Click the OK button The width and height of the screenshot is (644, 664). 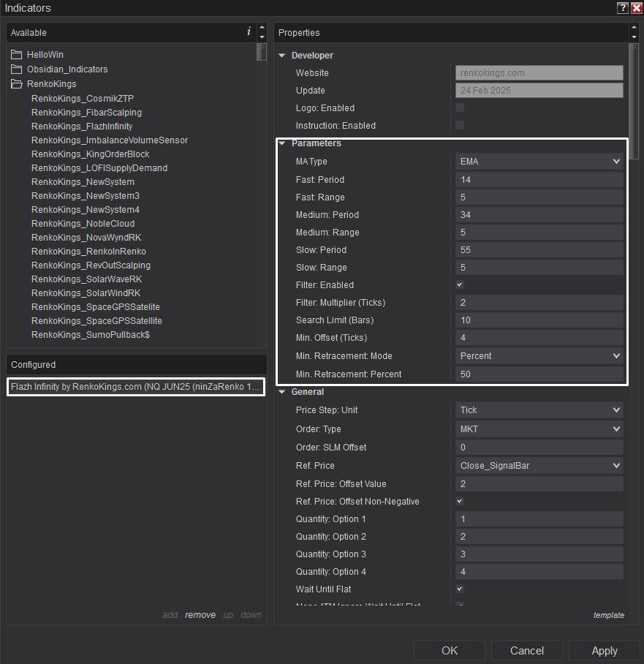click(x=450, y=650)
